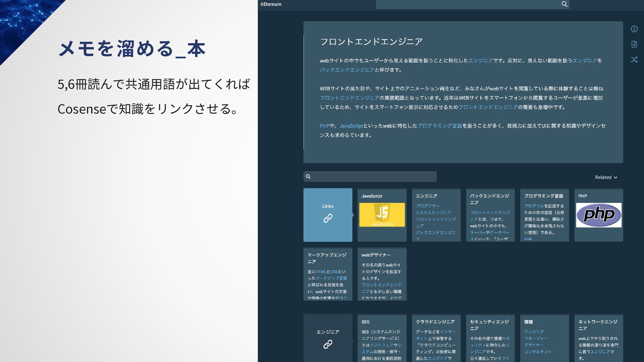
Task: Click the random page shuffle icon
Action: (x=634, y=60)
